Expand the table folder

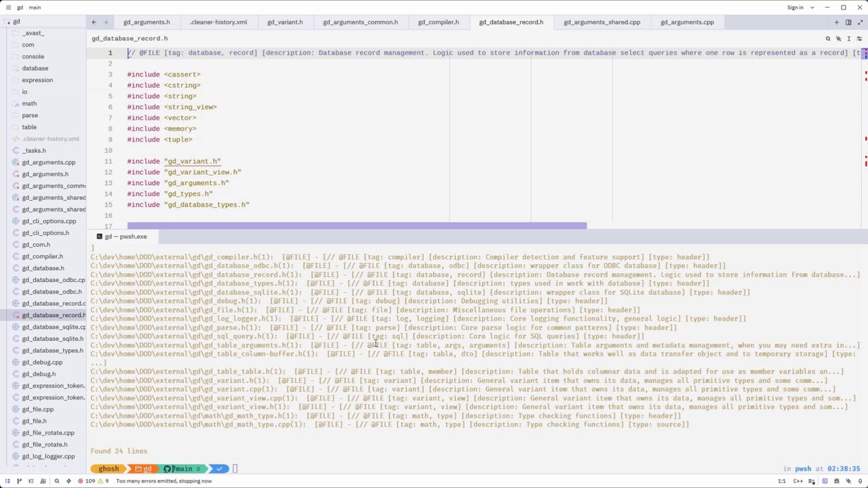pyautogui.click(x=43, y=127)
